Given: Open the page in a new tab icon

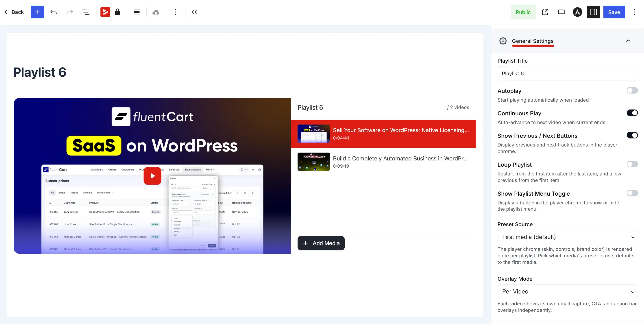Looking at the screenshot, I should [545, 12].
